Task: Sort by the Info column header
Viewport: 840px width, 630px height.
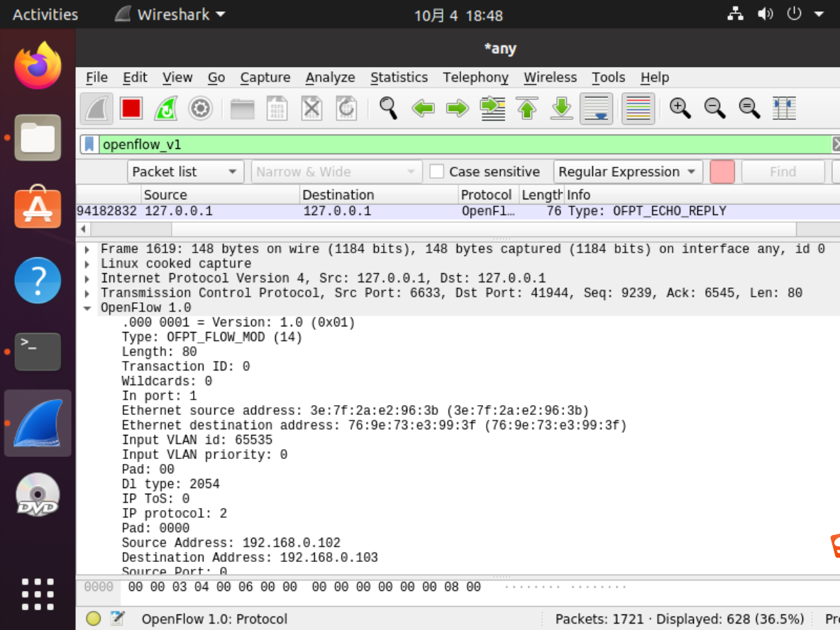Action: (x=702, y=194)
